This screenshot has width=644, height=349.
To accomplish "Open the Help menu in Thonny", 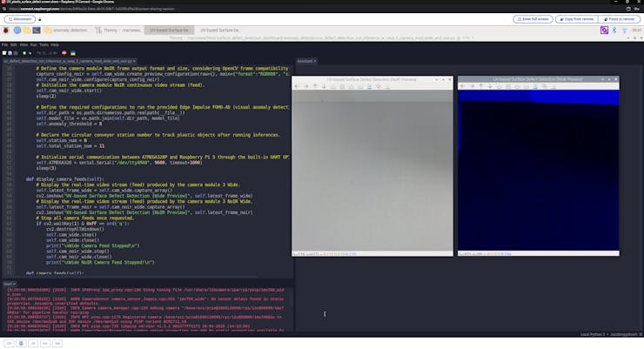I will pos(55,44).
